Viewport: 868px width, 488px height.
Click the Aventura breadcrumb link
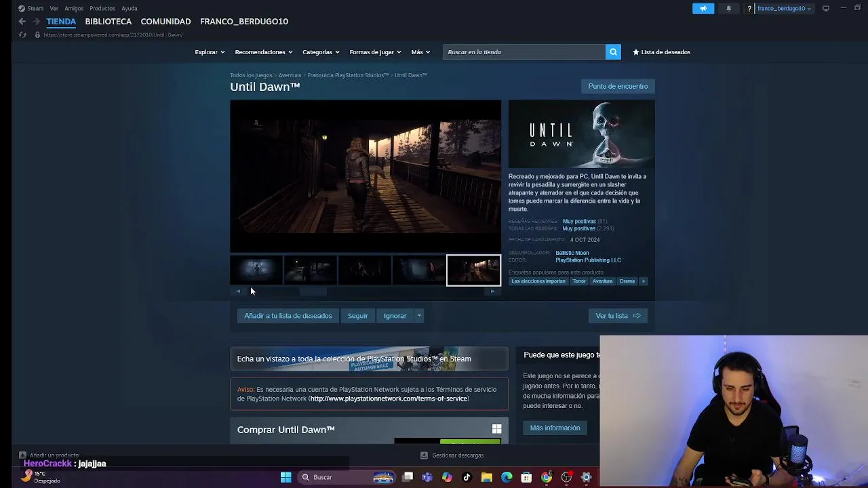(290, 75)
